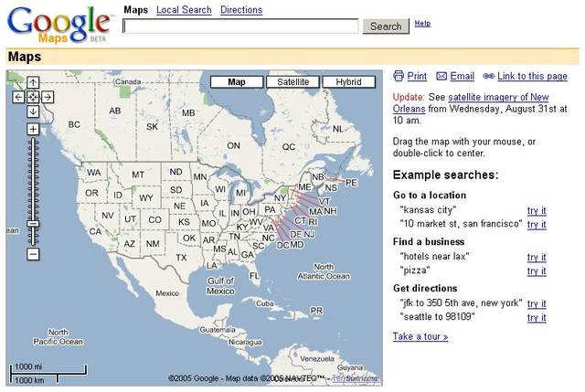Image resolution: width=585 pixels, height=392 pixels.
Task: Click the CO state label
Action: [x=154, y=220]
